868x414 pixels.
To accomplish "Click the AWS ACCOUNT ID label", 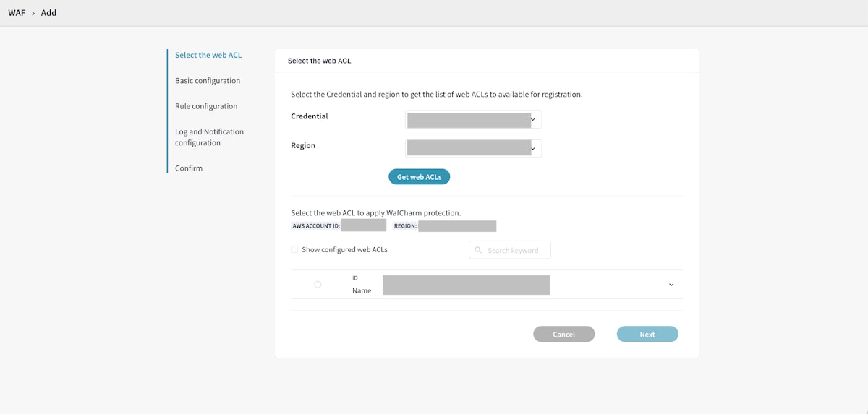I will 316,226.
